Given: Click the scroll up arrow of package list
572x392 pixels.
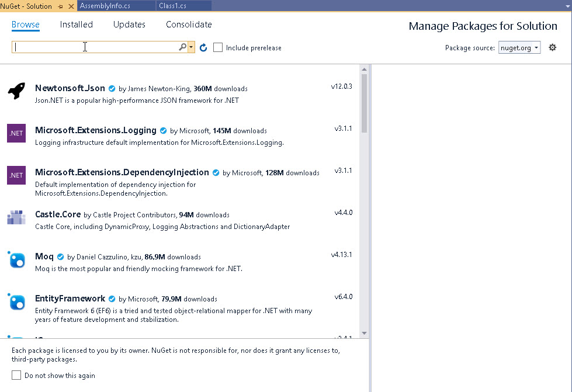Looking at the screenshot, I should pyautogui.click(x=364, y=70).
